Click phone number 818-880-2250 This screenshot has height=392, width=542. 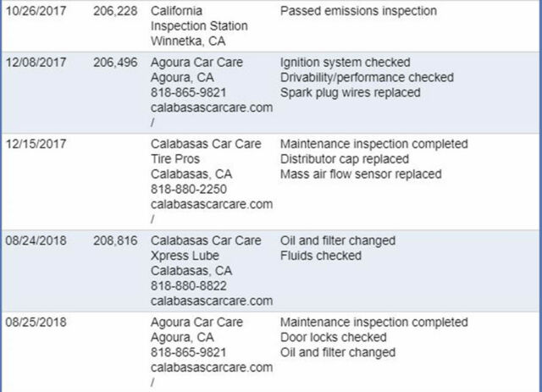coord(188,190)
